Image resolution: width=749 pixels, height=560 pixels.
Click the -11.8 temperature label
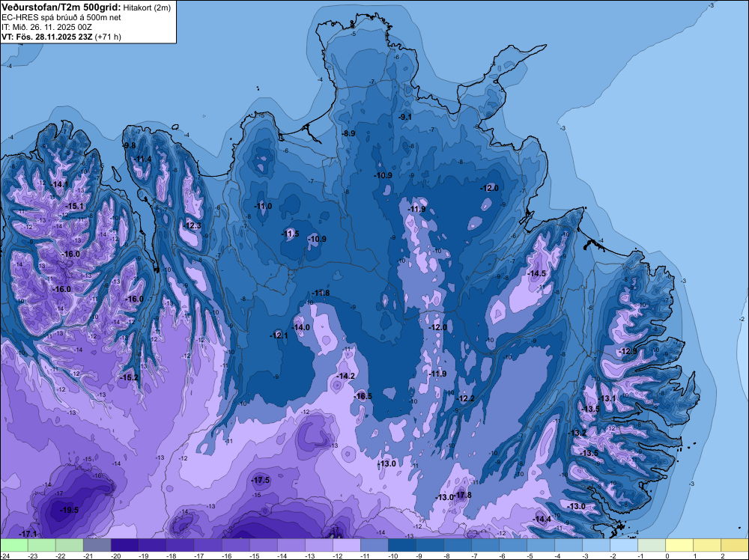click(x=321, y=293)
